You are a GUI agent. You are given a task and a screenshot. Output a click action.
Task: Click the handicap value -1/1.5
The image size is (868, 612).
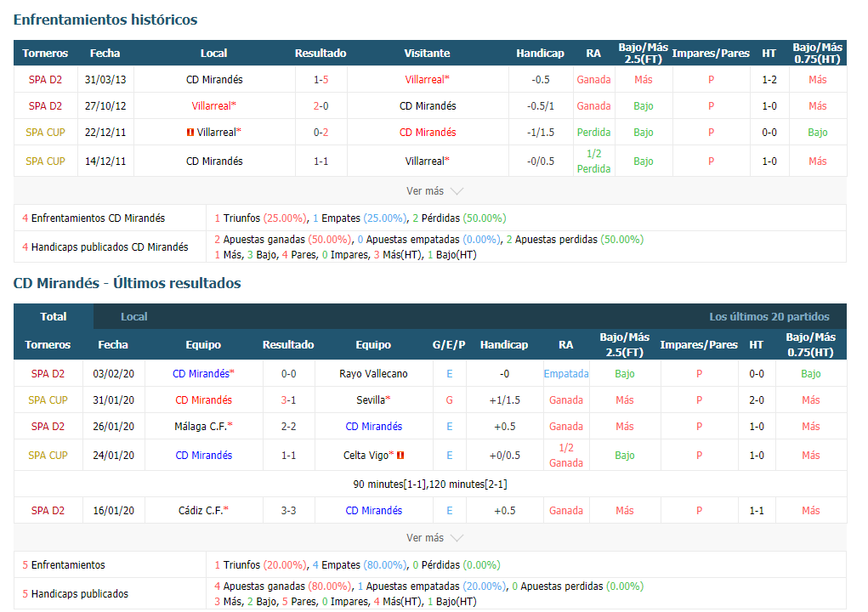coord(541,133)
